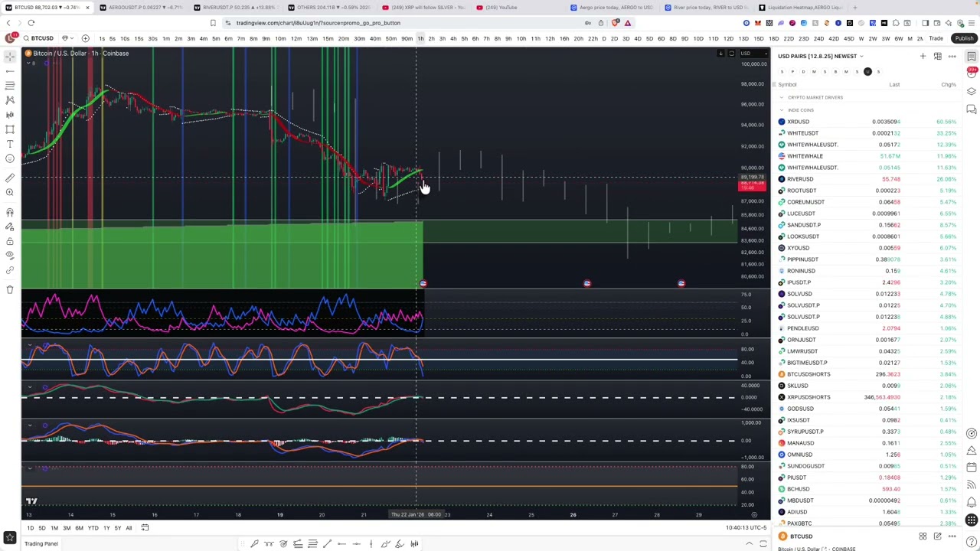Click the browser reload button

pyautogui.click(x=31, y=23)
